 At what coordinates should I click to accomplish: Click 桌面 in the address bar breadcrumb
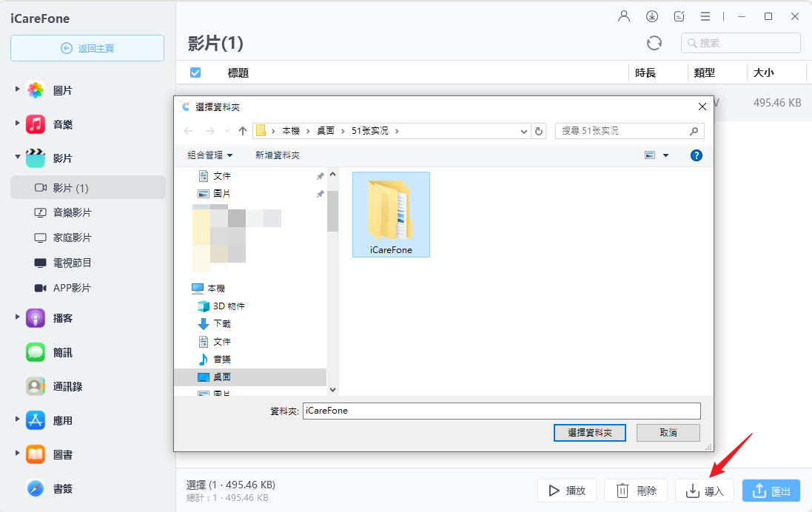point(326,131)
